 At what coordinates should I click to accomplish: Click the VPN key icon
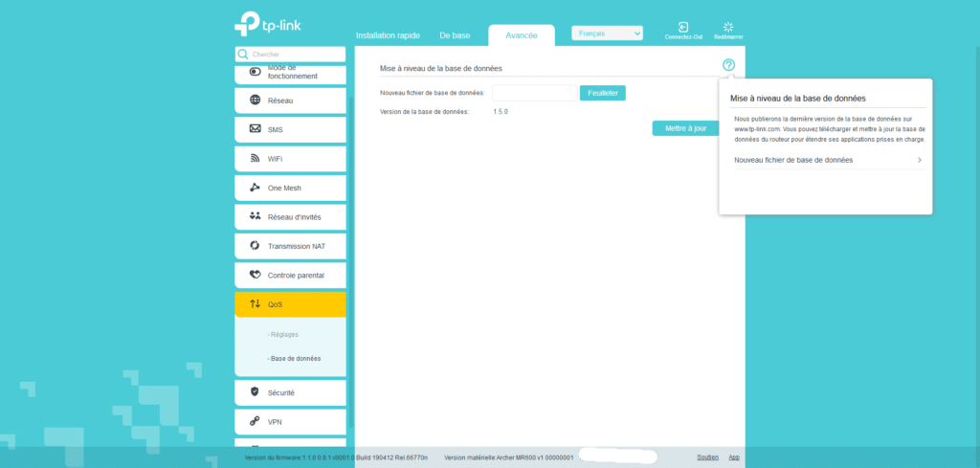[x=255, y=421]
